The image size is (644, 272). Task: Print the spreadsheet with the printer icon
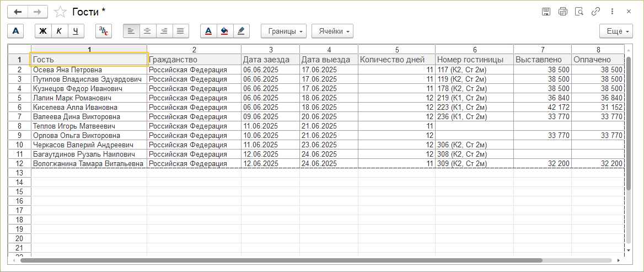(x=563, y=12)
